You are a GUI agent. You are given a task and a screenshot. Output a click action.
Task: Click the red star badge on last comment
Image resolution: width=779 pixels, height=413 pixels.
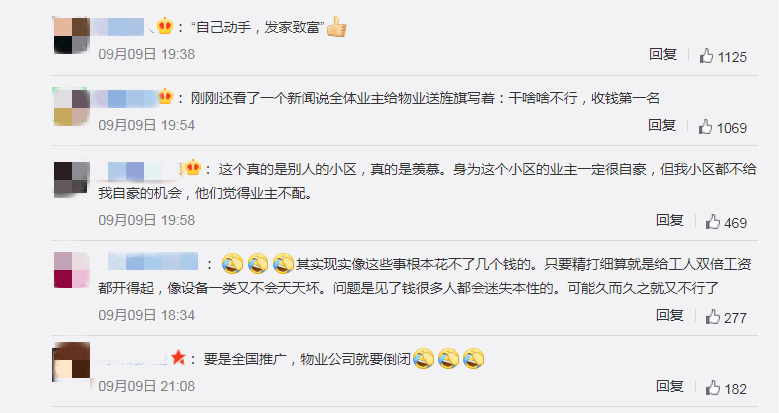178,357
